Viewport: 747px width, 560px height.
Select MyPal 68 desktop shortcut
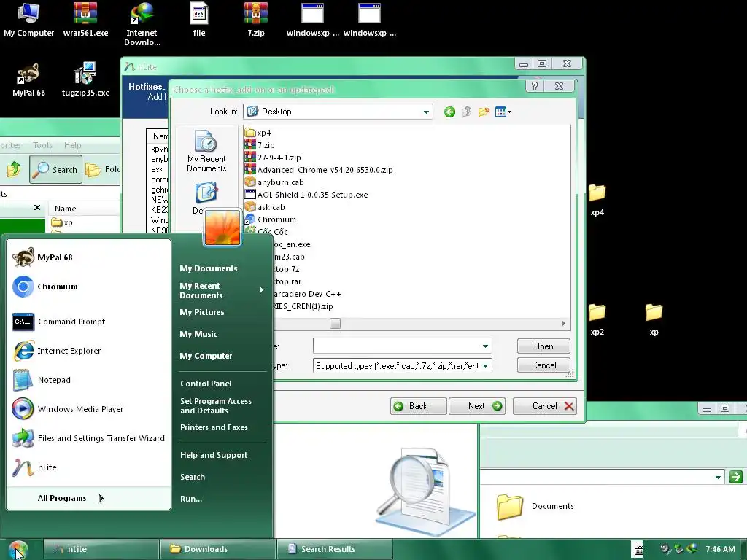pos(28,79)
